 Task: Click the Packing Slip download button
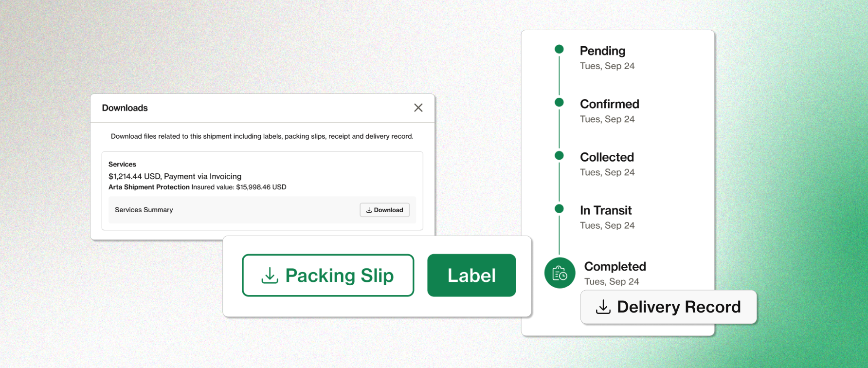point(328,276)
